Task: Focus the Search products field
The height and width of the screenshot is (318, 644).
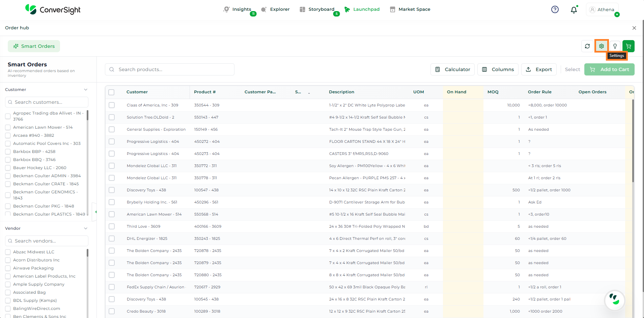Action: pos(170,69)
